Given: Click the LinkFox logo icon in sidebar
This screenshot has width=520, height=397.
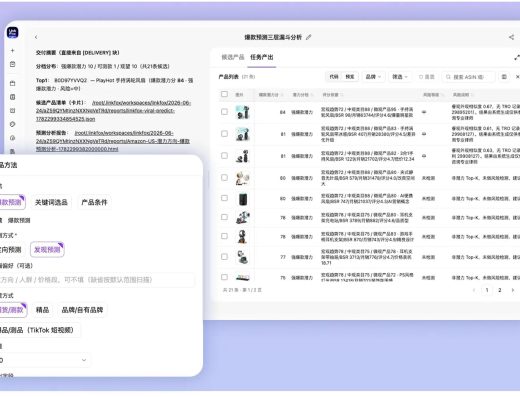Looking at the screenshot, I should 13,33.
